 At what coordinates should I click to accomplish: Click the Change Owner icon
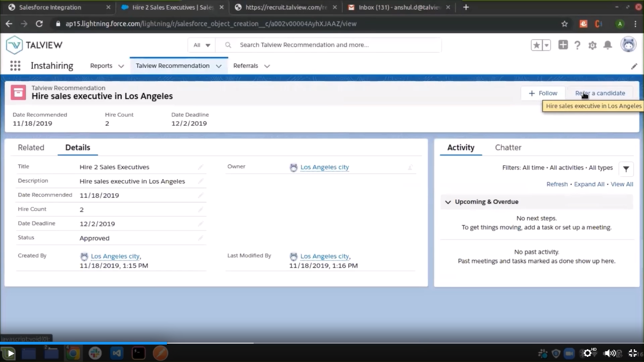coord(410,167)
